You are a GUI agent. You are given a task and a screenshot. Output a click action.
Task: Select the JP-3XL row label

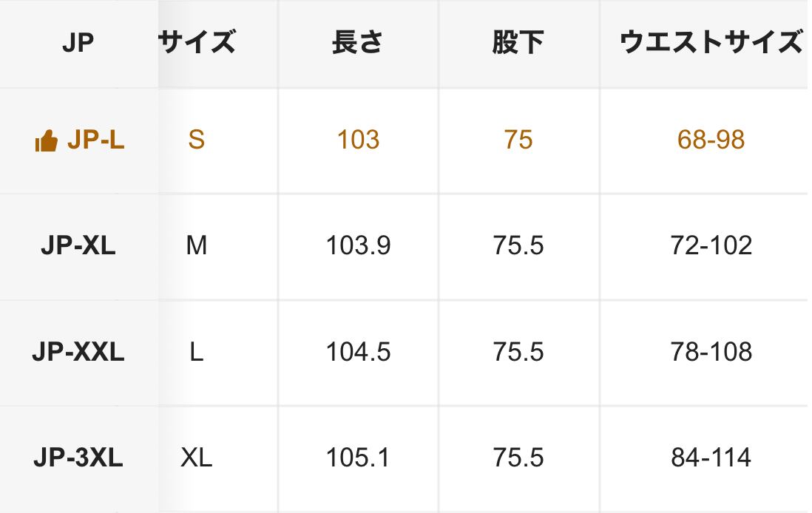pyautogui.click(x=78, y=458)
